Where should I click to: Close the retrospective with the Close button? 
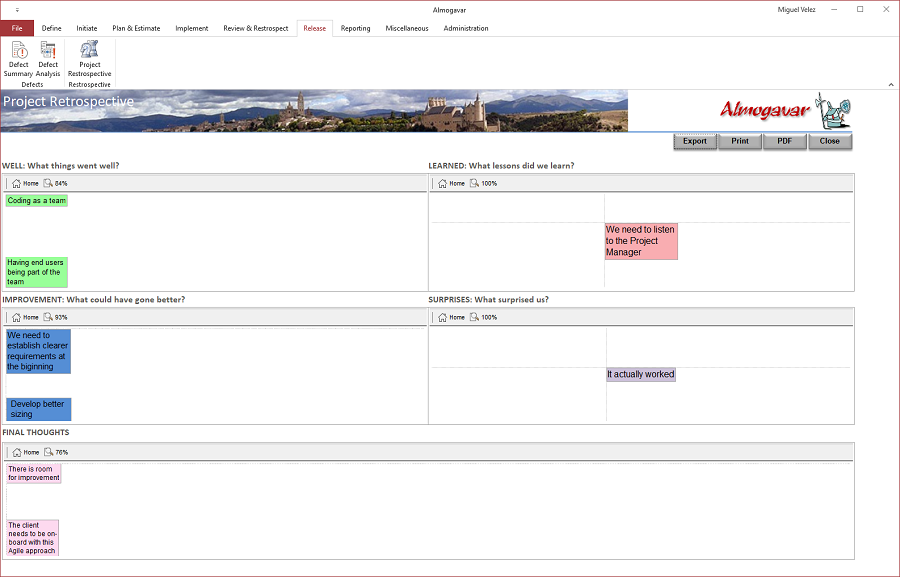[829, 141]
